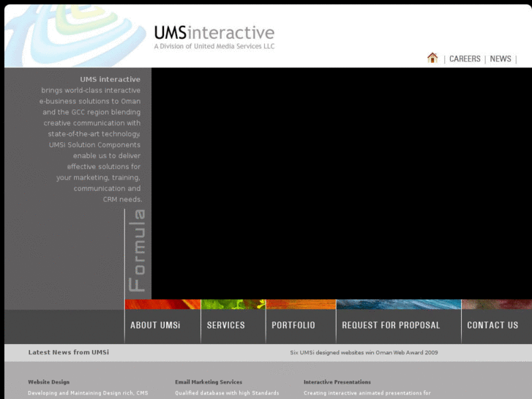
Task: Click the orange painted strip above PORTFOLIO
Action: (301, 305)
